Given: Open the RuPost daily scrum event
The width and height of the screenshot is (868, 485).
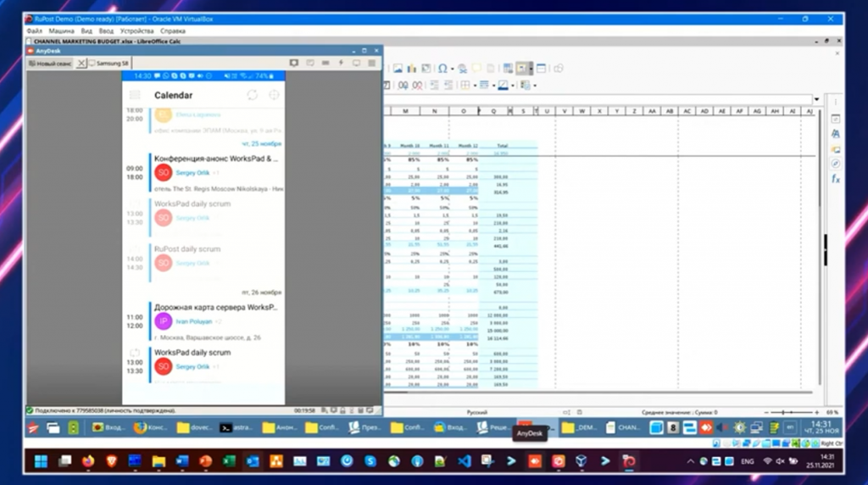Looking at the screenshot, I should coord(216,263).
